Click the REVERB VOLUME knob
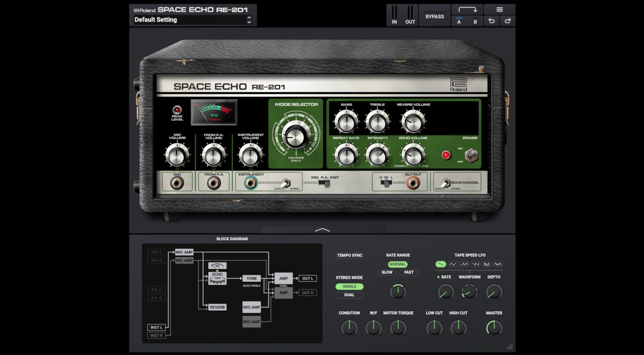 tap(413, 122)
